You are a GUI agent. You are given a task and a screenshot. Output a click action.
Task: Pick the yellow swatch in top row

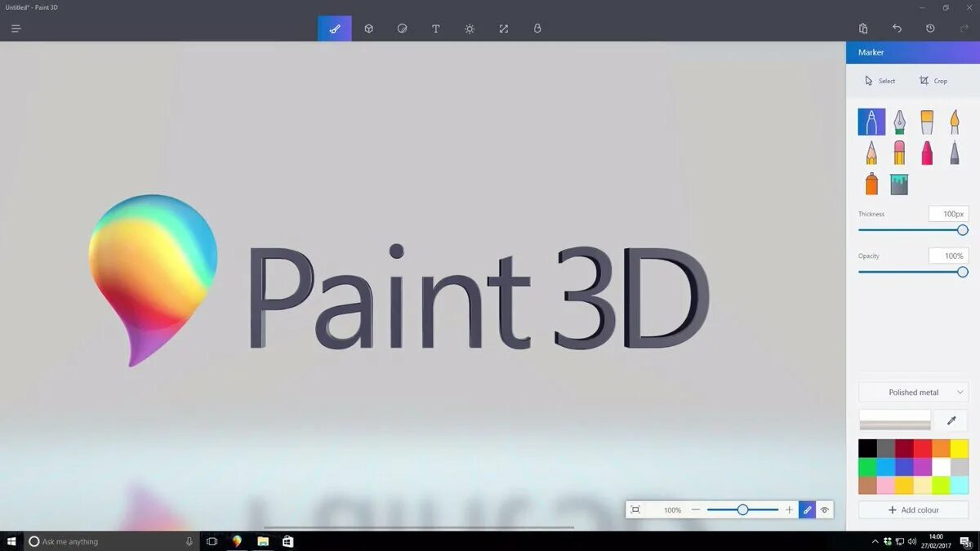point(960,448)
